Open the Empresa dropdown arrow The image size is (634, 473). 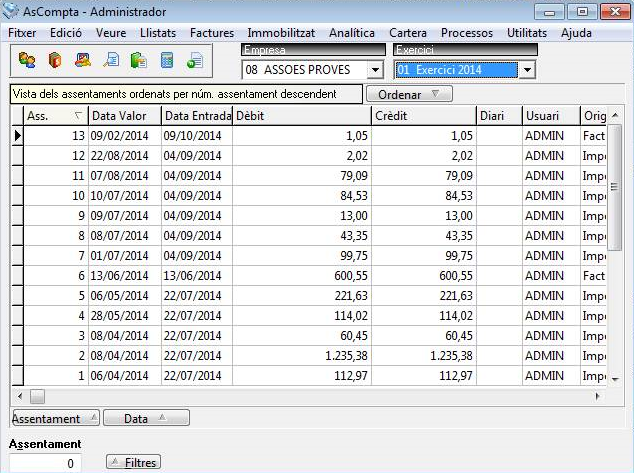click(375, 70)
